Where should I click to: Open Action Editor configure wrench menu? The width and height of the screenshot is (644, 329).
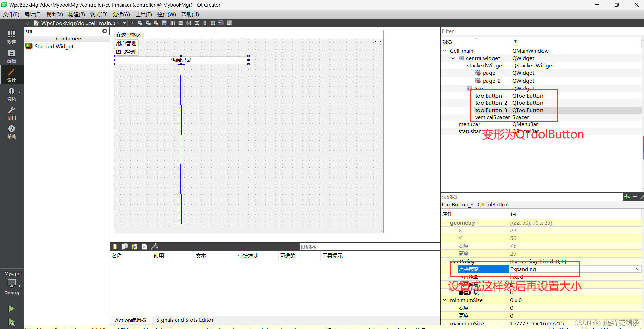(x=154, y=247)
